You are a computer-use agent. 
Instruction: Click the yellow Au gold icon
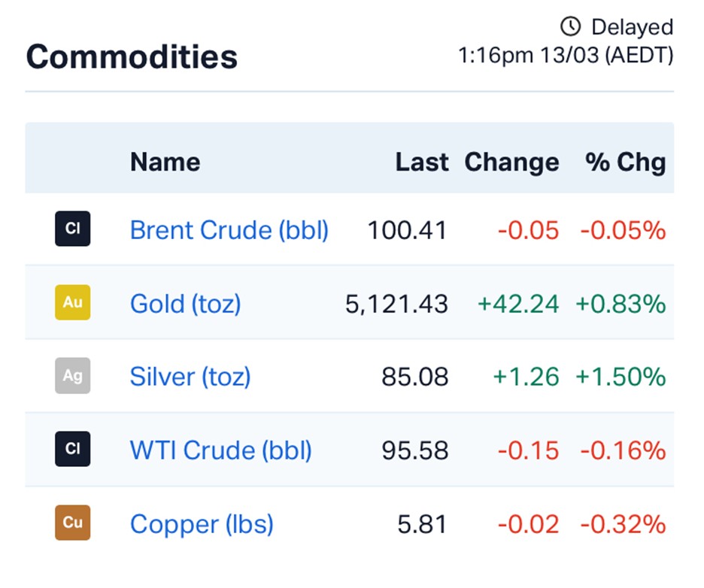click(72, 302)
